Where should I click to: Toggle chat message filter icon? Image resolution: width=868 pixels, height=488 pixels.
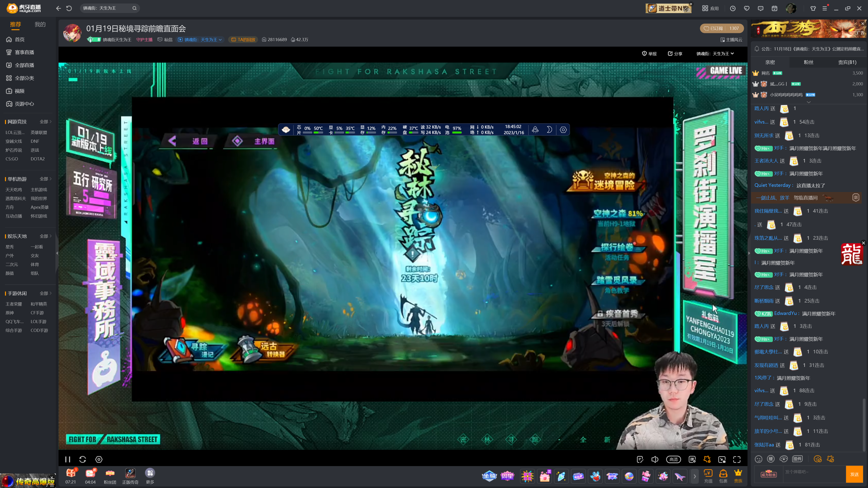pyautogui.click(x=818, y=459)
